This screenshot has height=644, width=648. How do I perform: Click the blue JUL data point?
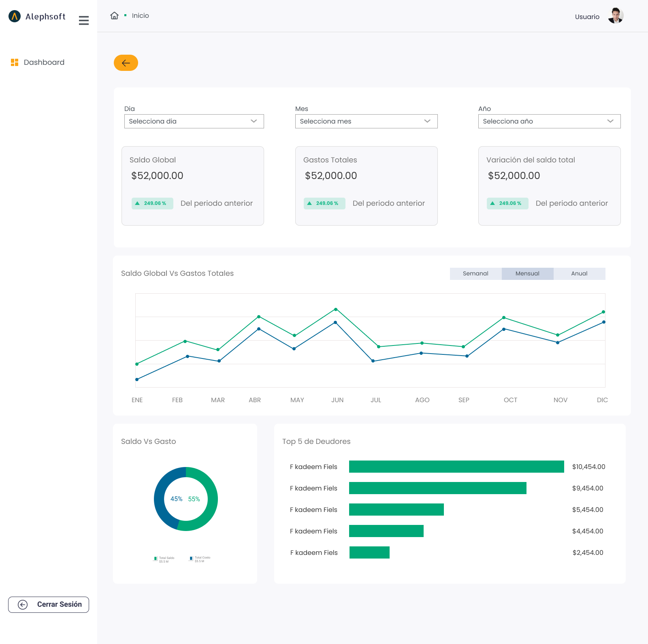373,361
